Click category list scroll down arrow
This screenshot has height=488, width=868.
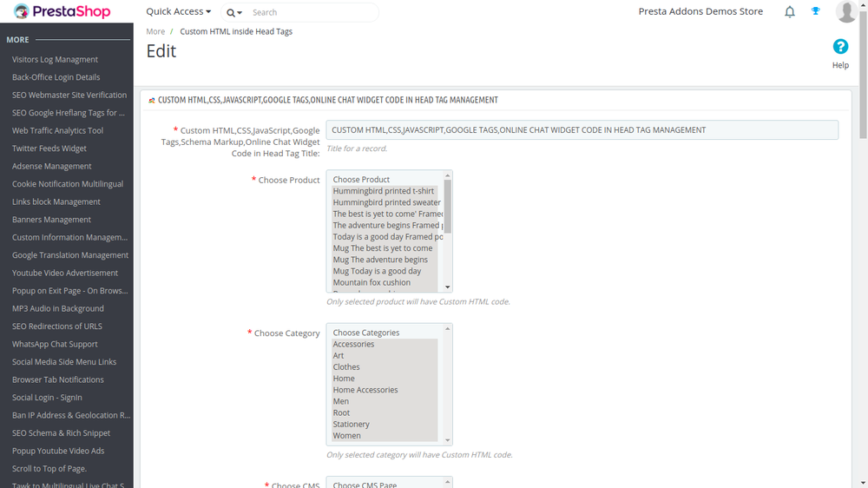tap(447, 440)
